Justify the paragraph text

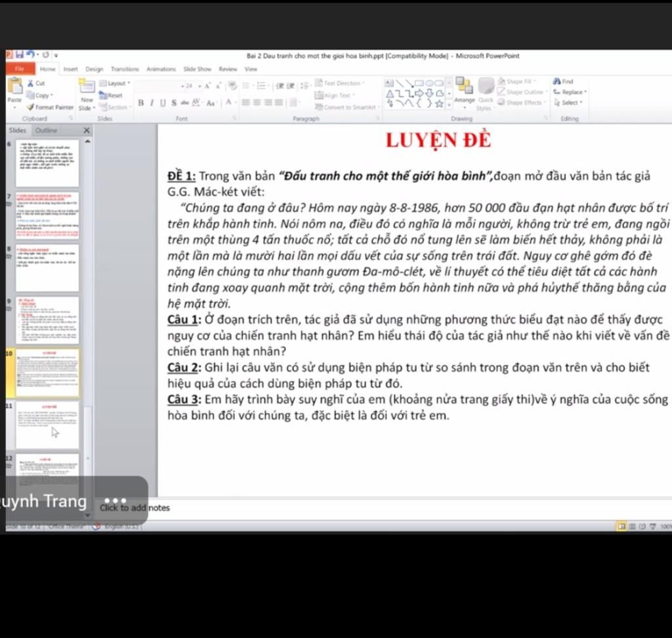click(279, 102)
